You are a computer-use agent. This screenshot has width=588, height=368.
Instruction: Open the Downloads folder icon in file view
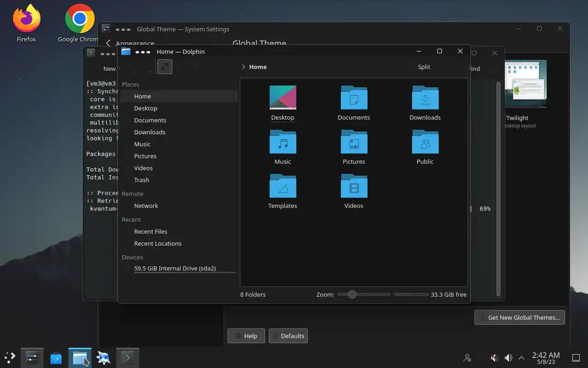tap(425, 98)
